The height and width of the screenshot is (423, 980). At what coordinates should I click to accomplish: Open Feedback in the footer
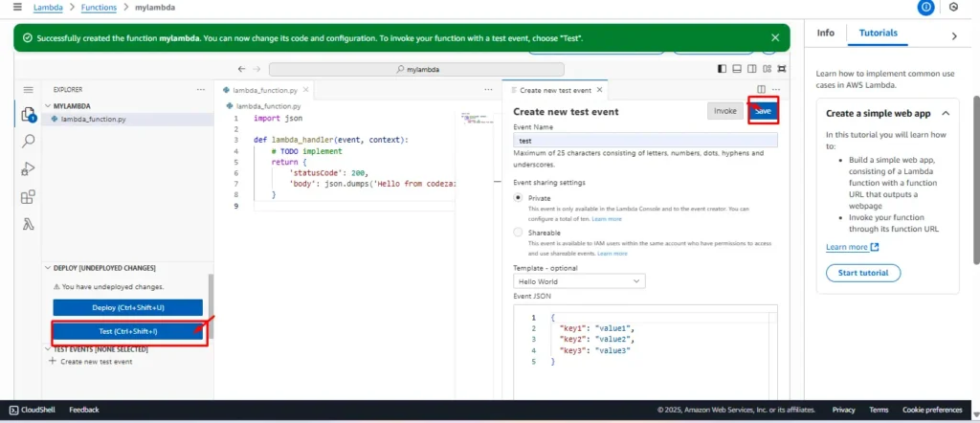pos(84,410)
